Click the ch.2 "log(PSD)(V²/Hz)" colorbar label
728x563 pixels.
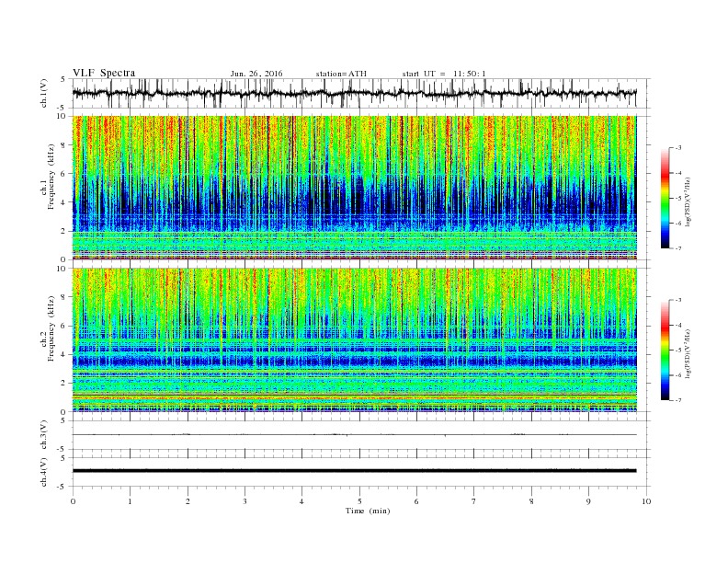pyautogui.click(x=688, y=353)
